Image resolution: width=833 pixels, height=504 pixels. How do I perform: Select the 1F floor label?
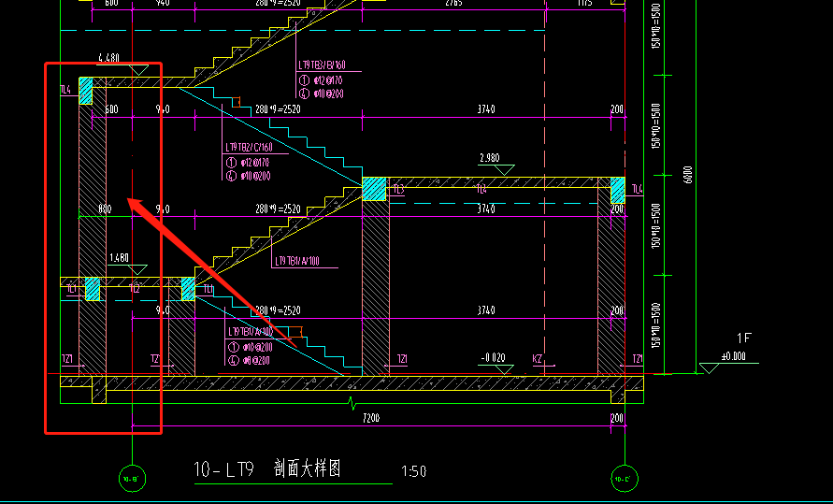click(744, 338)
